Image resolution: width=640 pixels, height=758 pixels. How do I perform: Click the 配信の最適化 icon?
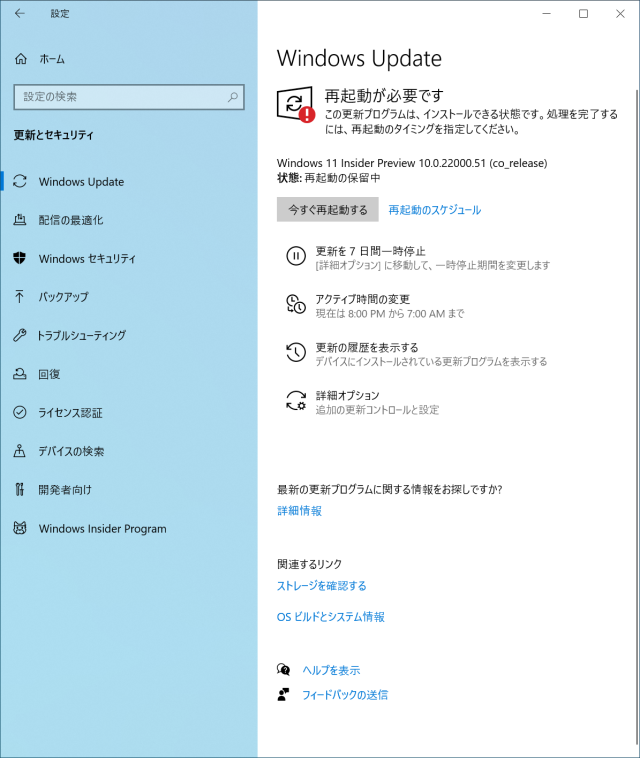(20, 220)
